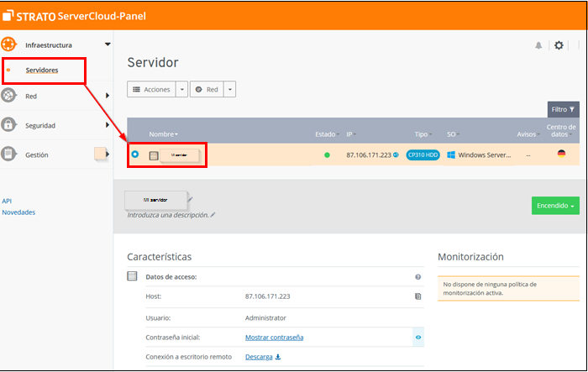Click the download icon next to Descarga
This screenshot has height=372, width=588.
click(x=278, y=357)
